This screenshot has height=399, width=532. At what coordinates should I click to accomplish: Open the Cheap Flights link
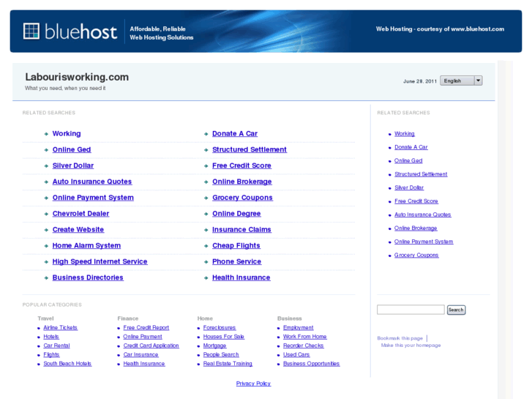pos(236,245)
